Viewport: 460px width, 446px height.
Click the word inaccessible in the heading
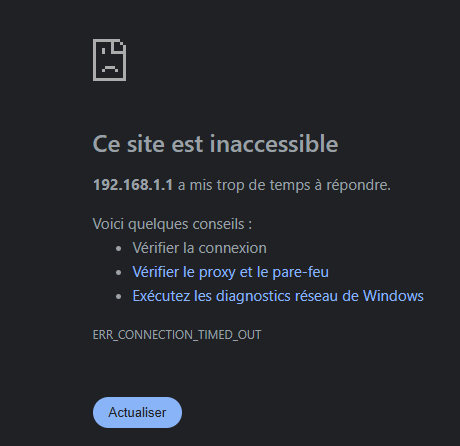click(x=274, y=144)
